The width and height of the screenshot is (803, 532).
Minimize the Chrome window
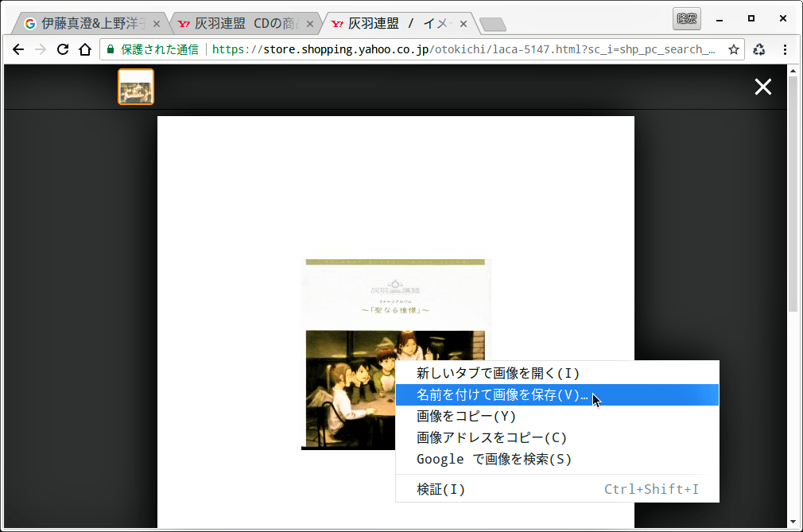point(720,19)
